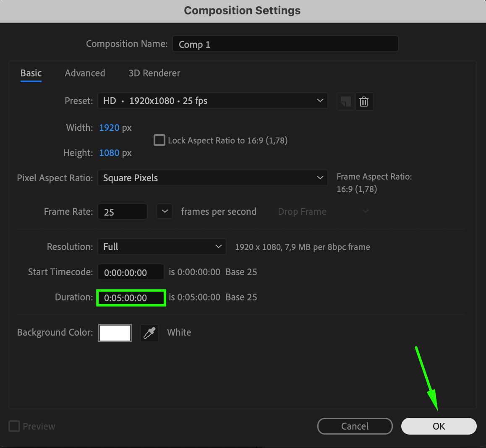Image resolution: width=486 pixels, height=448 pixels.
Task: Switch to the Advanced tab
Action: (85, 73)
